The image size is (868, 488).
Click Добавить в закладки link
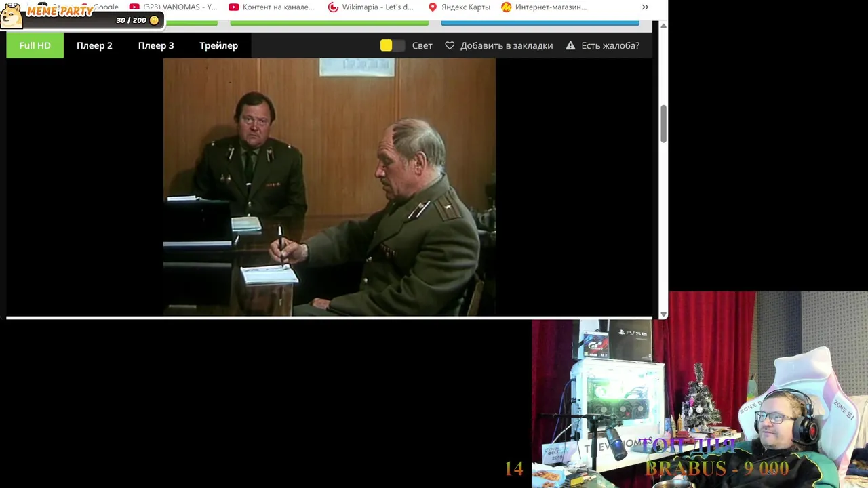[507, 45]
